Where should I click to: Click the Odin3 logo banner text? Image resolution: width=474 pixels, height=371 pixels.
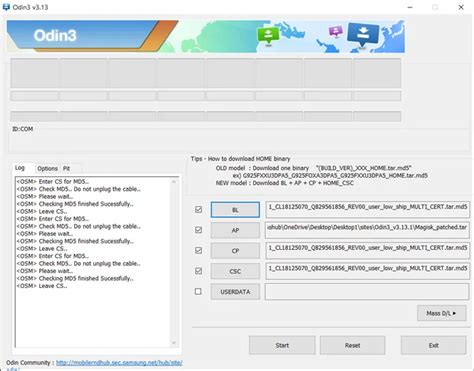point(55,35)
